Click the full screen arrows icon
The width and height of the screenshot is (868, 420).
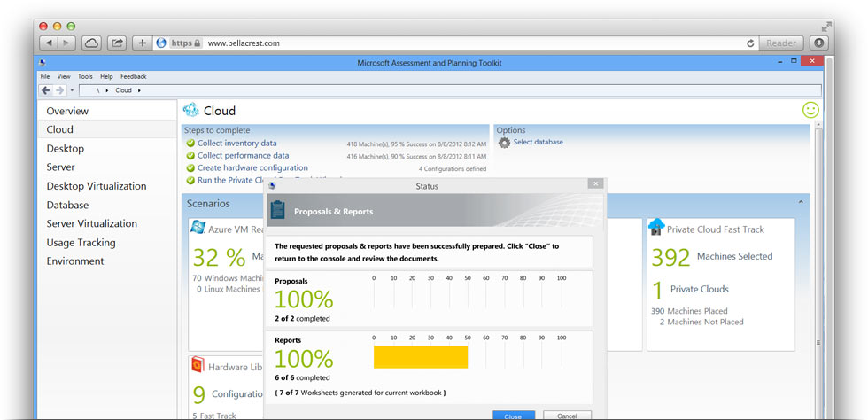(x=826, y=26)
